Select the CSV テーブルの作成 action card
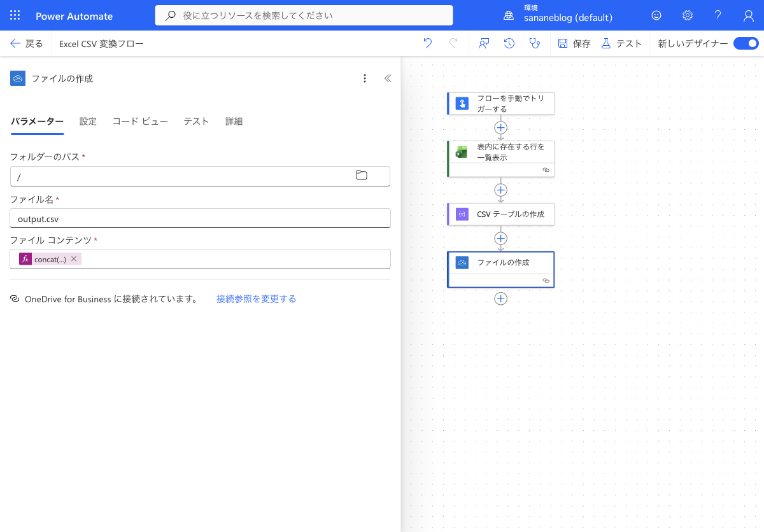The image size is (764, 532). (x=500, y=214)
